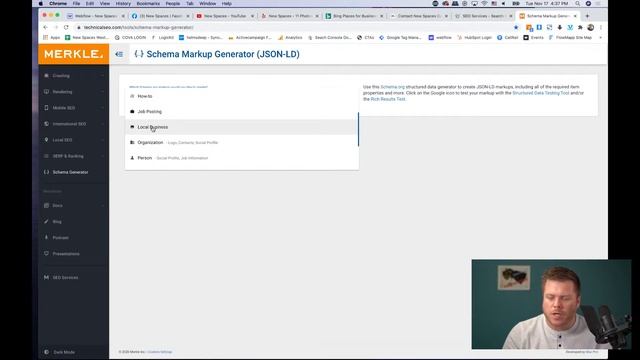Open the Schema.org link
640x360 pixels.
pyautogui.click(x=392, y=87)
